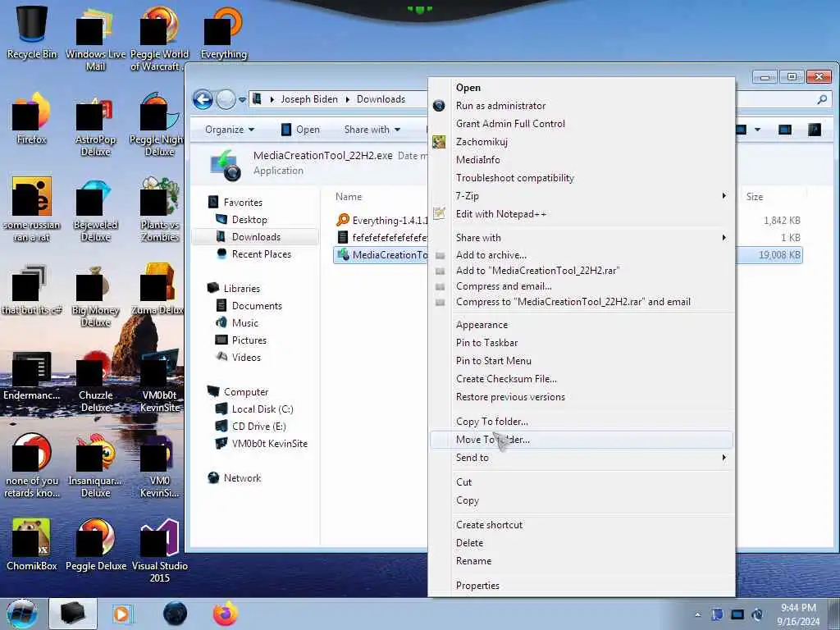The width and height of the screenshot is (840, 630).
Task: Choose Rename in the context menu
Action: pyautogui.click(x=582, y=561)
